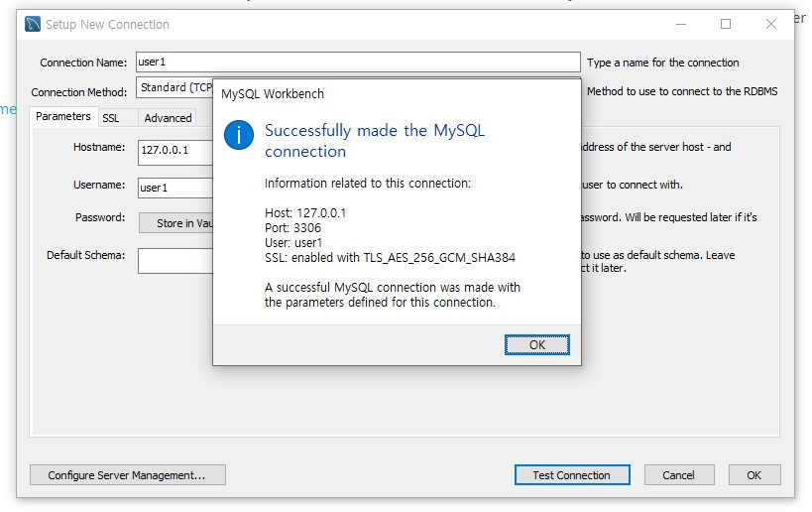Click 'Type a name for the connection' hint
The image size is (812, 512).
click(663, 63)
